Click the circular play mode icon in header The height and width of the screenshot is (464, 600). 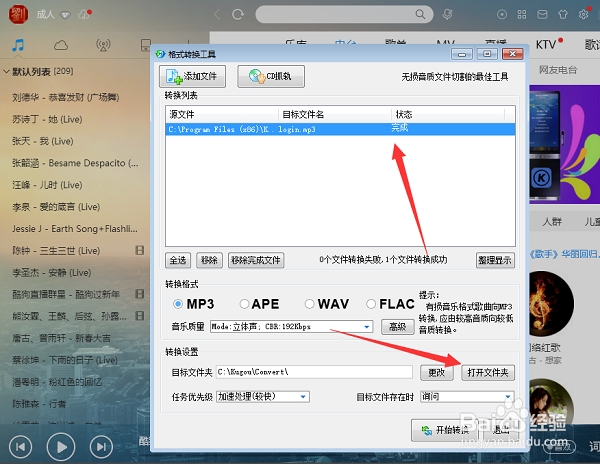click(502, 15)
